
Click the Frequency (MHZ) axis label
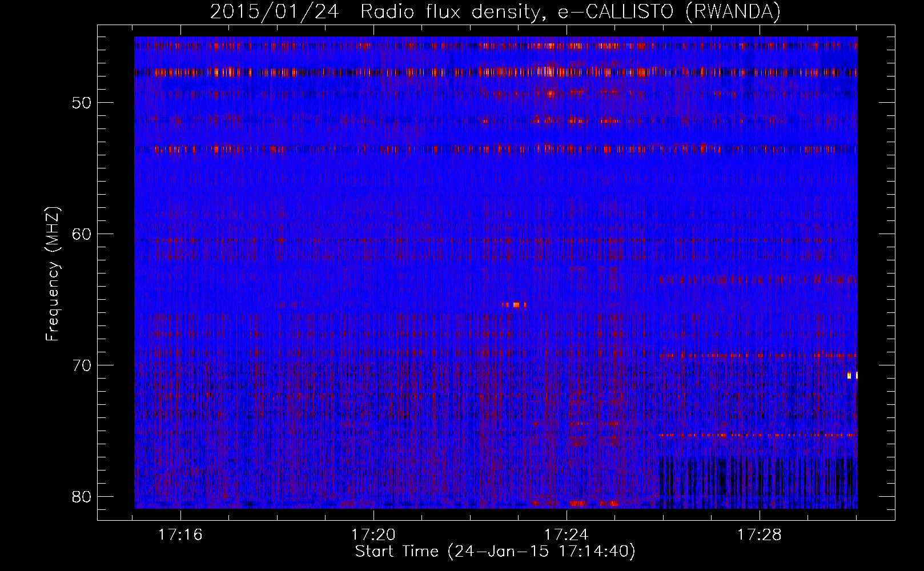(x=53, y=274)
